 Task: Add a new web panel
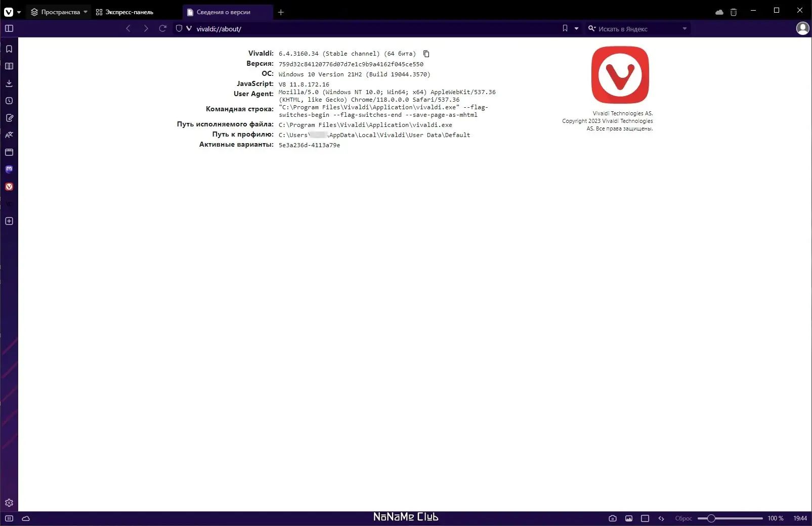(9, 221)
